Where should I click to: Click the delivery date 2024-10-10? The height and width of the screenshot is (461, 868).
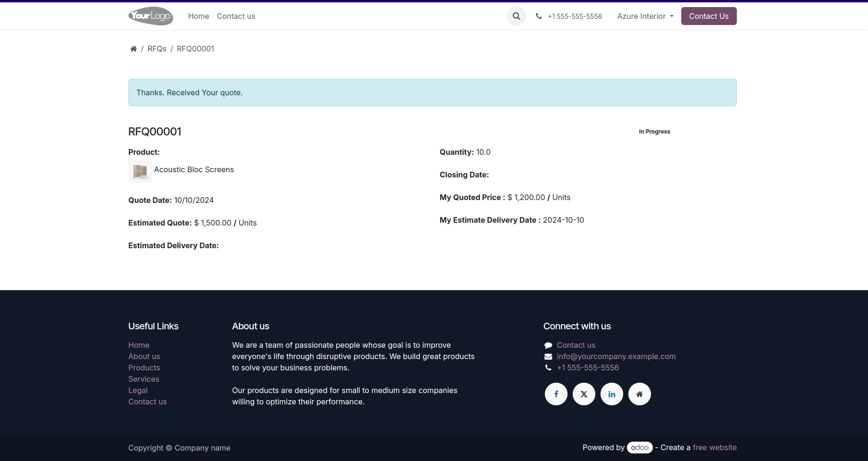pos(563,220)
